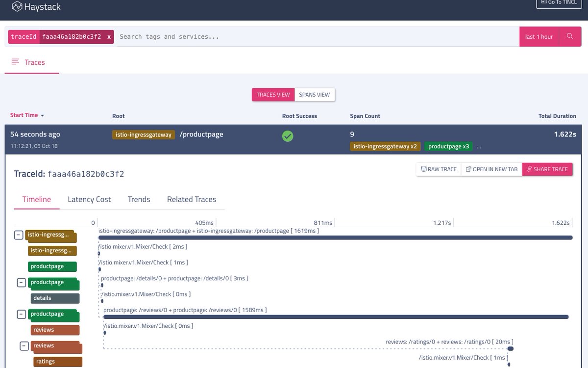The height and width of the screenshot is (368, 588).
Task: Collapse the productpage details span group
Action: (21, 283)
